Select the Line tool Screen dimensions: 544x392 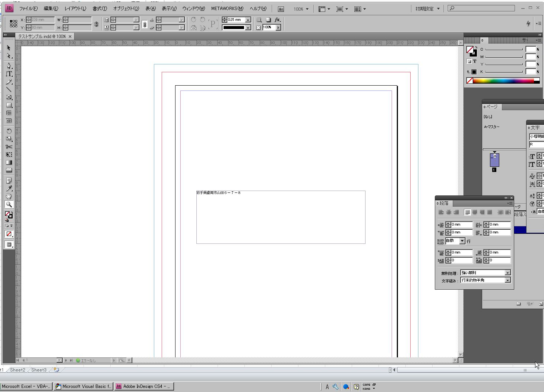coord(9,89)
